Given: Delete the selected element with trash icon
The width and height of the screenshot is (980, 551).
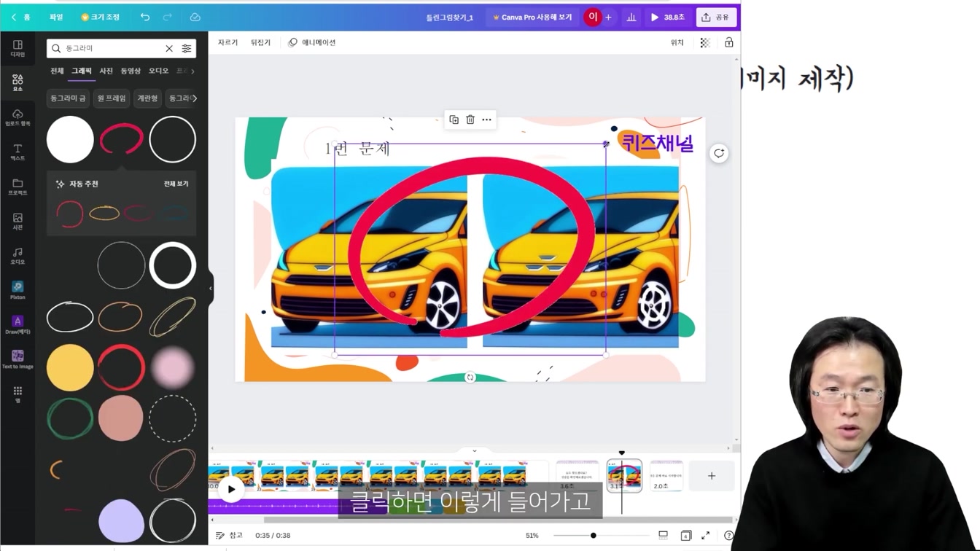Looking at the screenshot, I should click(x=470, y=120).
